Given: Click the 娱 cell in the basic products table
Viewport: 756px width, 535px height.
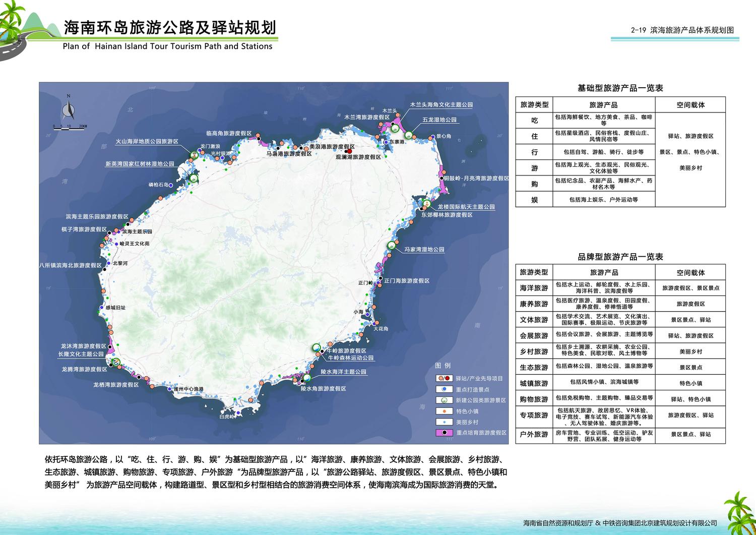Looking at the screenshot, I should (534, 200).
